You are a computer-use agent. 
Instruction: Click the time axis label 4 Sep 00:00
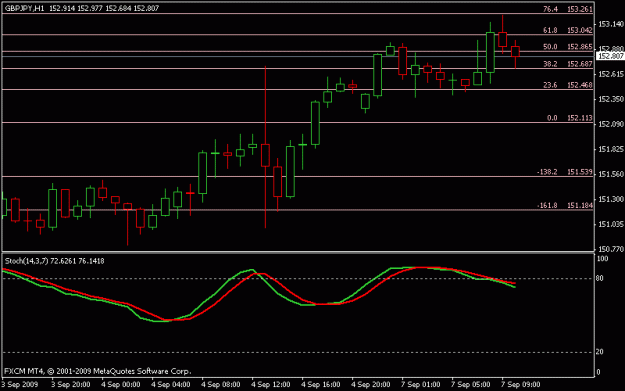[x=121, y=385]
